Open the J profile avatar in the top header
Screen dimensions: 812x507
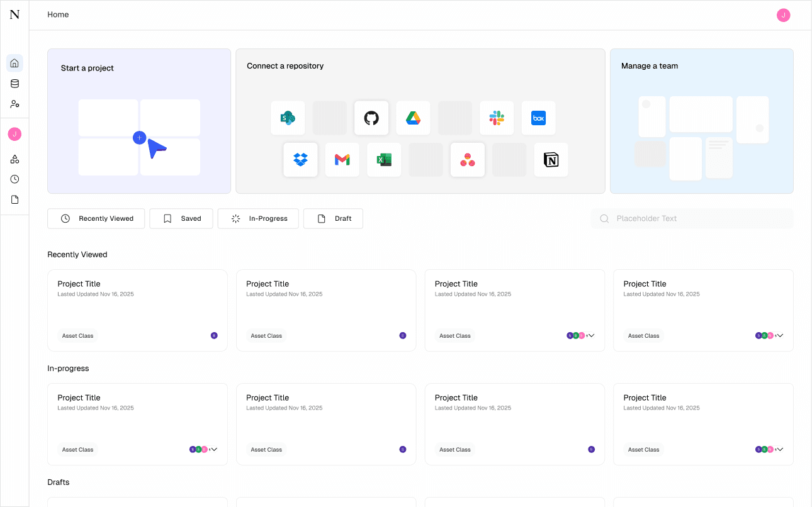click(x=784, y=15)
